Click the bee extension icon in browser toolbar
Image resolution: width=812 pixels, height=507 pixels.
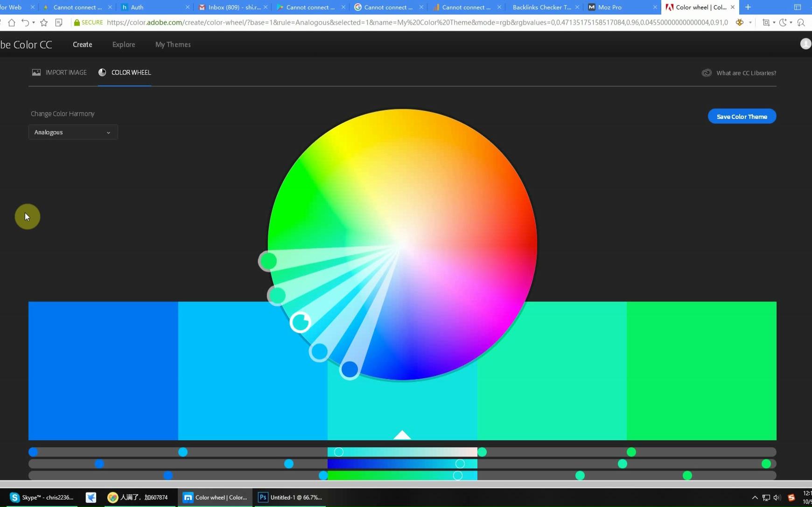(740, 22)
